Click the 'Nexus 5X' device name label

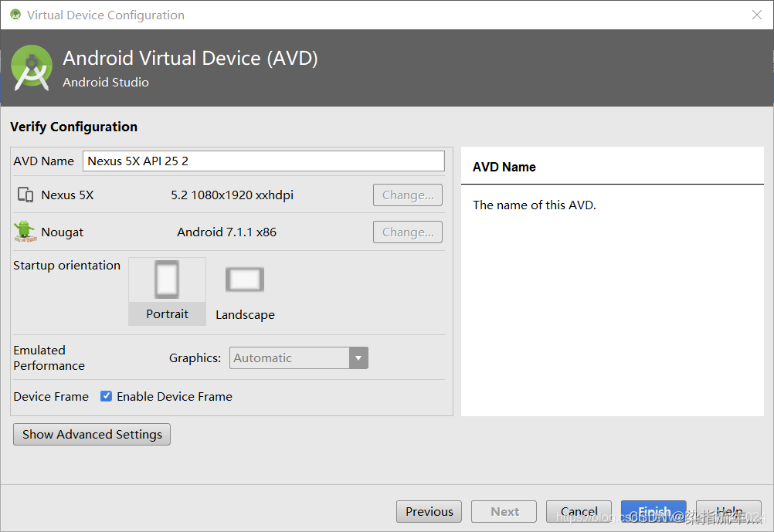(68, 195)
